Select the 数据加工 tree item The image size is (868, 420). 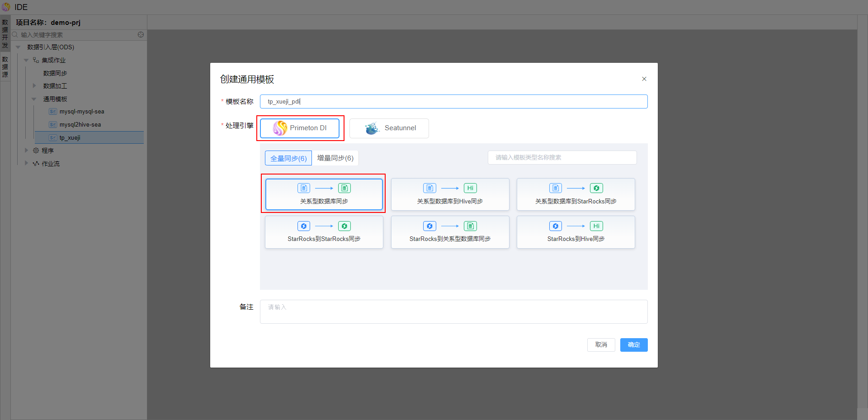pos(55,86)
